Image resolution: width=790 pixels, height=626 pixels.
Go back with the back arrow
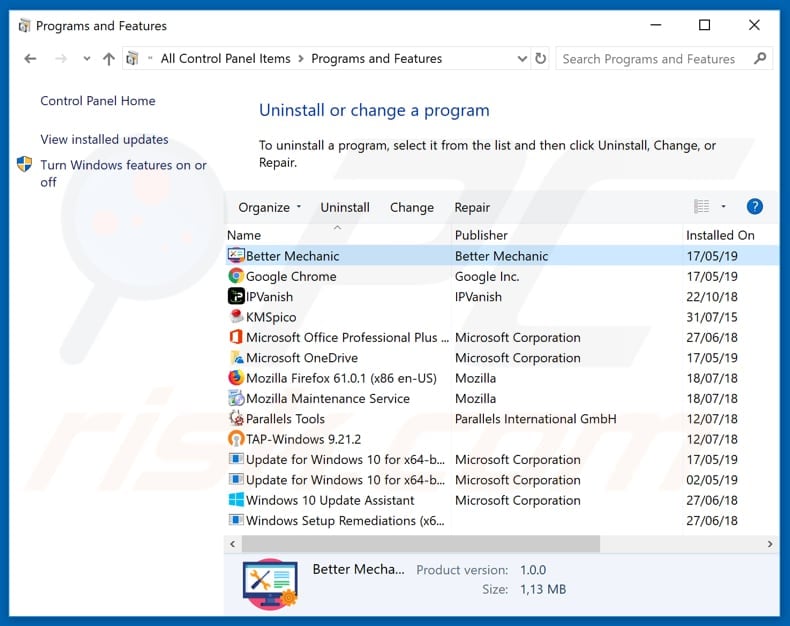click(30, 59)
